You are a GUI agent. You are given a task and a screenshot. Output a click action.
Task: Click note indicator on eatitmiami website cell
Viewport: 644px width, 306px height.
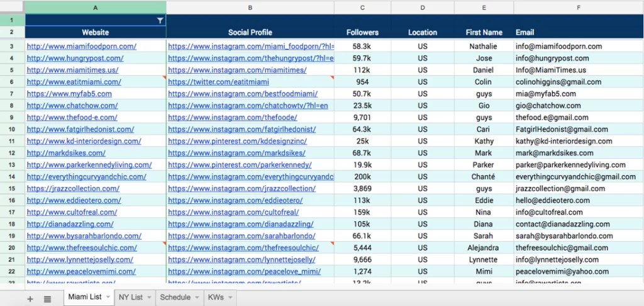164,77
